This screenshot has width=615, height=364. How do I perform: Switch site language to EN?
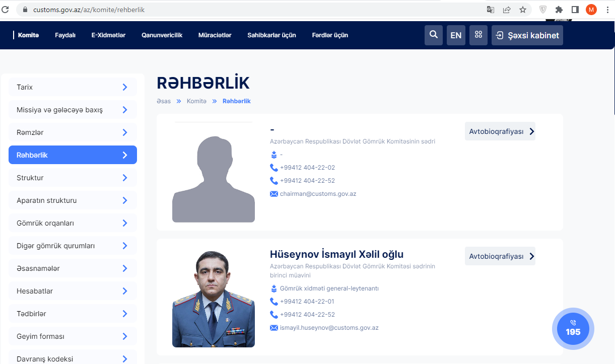point(456,35)
